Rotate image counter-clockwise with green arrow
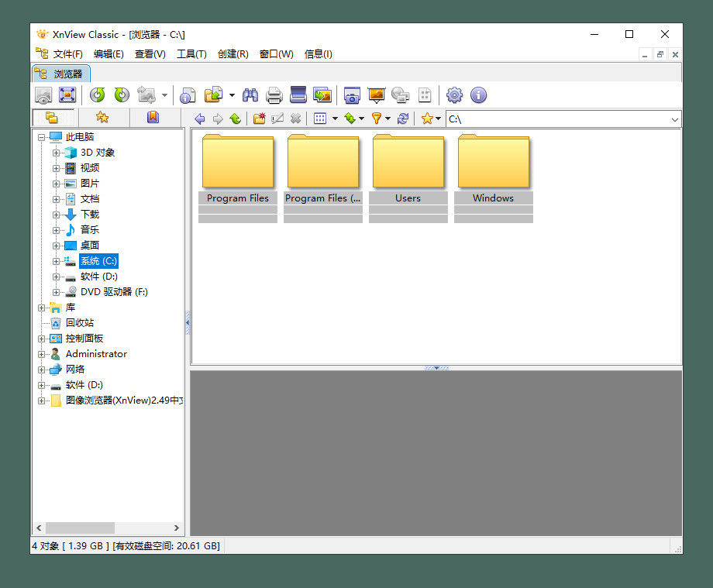The width and height of the screenshot is (713, 588). 98,95
